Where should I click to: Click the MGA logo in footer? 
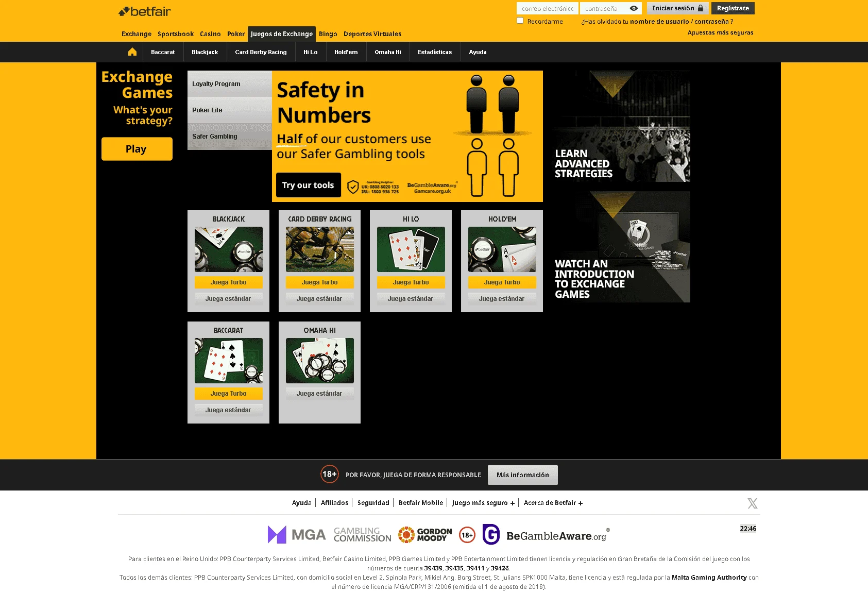(297, 535)
